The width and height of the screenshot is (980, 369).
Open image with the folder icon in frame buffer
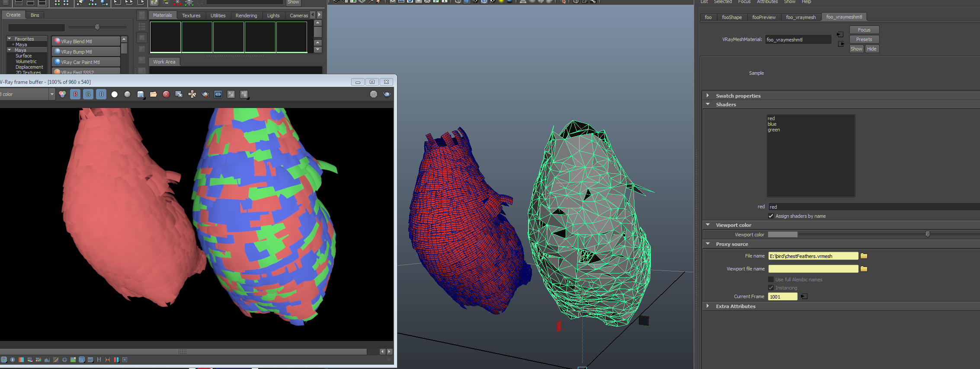coord(154,94)
